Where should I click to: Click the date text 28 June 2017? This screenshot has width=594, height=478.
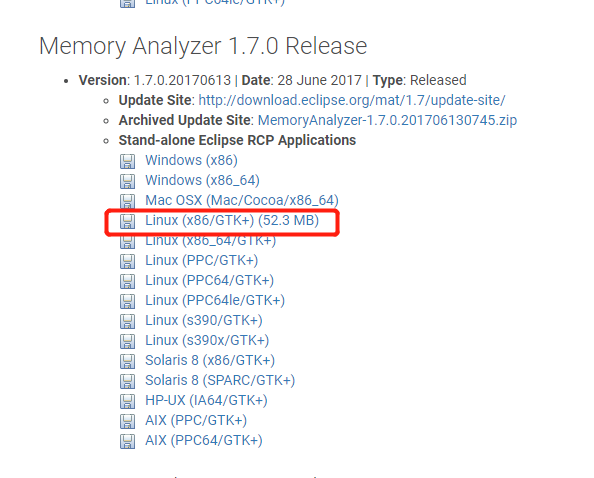click(319, 80)
